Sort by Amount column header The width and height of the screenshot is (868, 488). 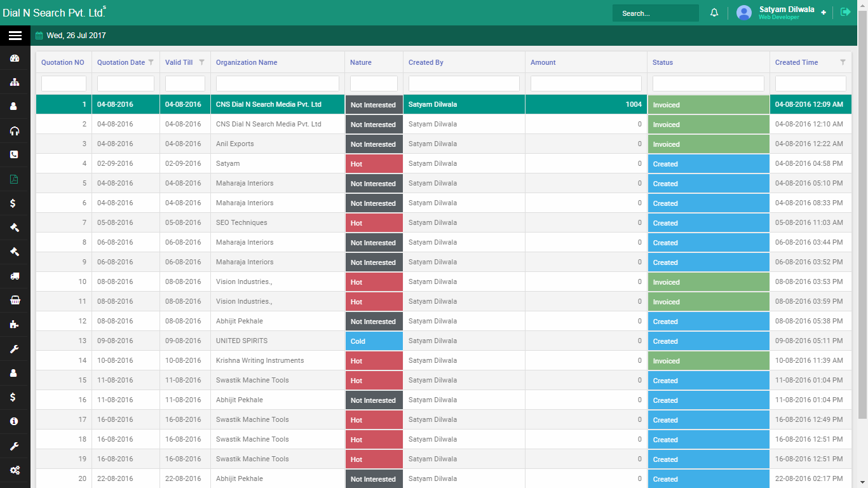(x=543, y=62)
